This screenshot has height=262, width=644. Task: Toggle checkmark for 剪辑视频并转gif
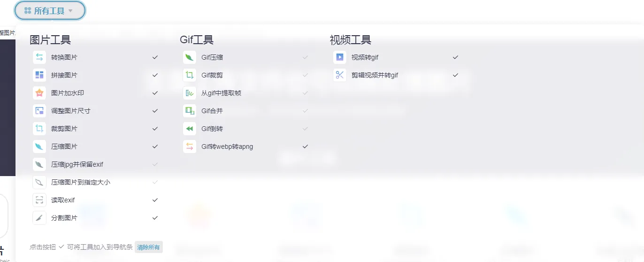pyautogui.click(x=455, y=75)
